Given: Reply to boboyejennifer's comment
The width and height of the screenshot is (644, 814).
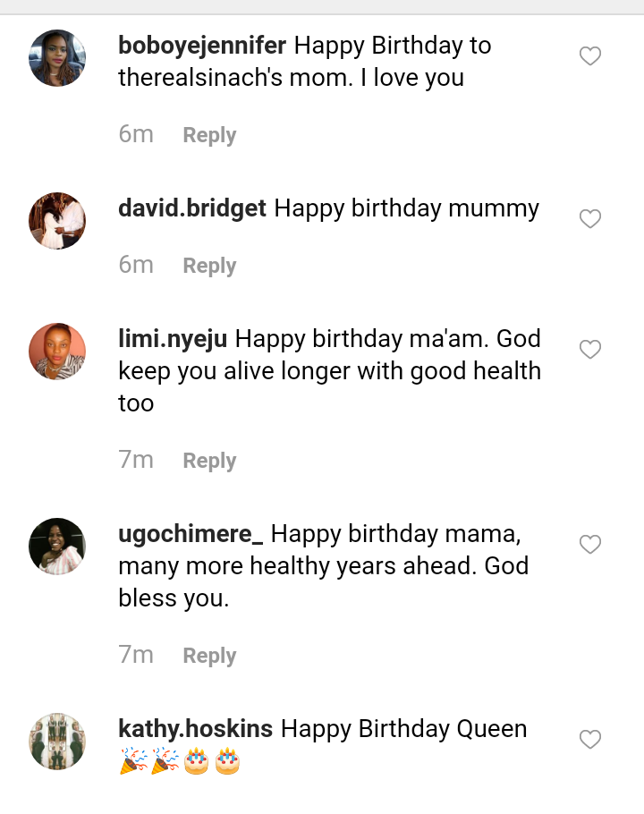Looking at the screenshot, I should pyautogui.click(x=209, y=135).
